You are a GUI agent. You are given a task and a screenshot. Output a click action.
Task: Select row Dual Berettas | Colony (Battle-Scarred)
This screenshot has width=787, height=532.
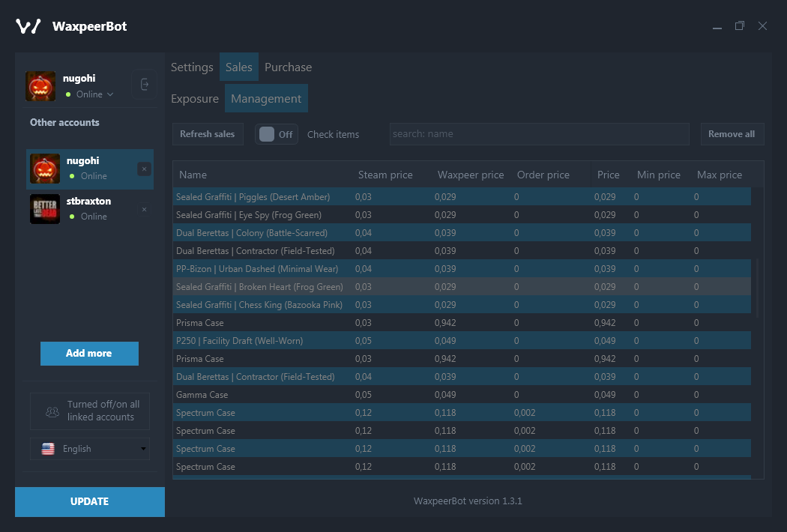[462, 233]
